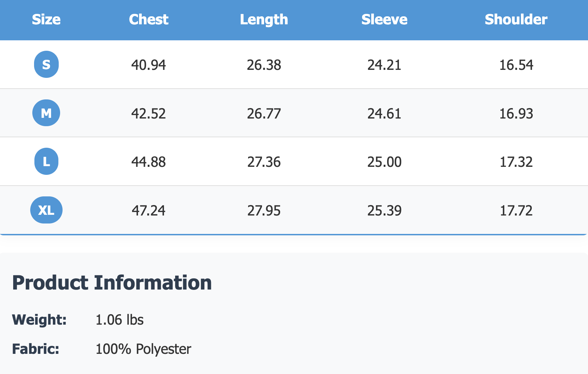Click the Chest column header

click(149, 19)
